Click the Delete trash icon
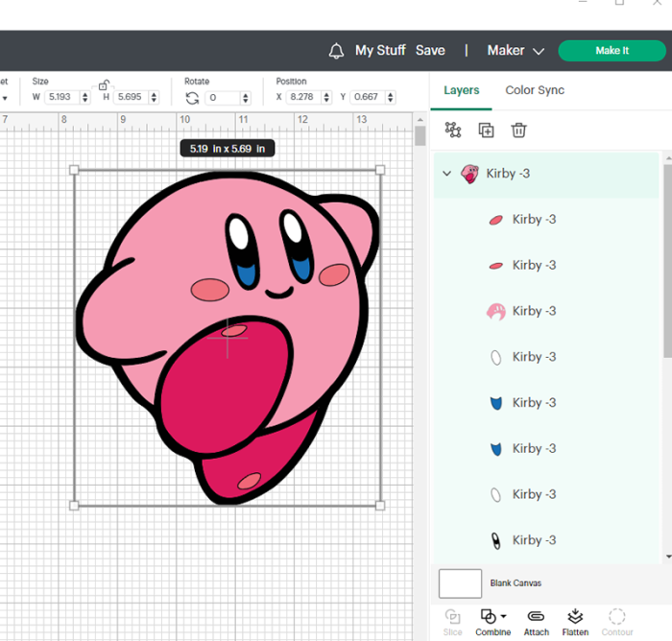The height and width of the screenshot is (641, 672). pyautogui.click(x=518, y=130)
